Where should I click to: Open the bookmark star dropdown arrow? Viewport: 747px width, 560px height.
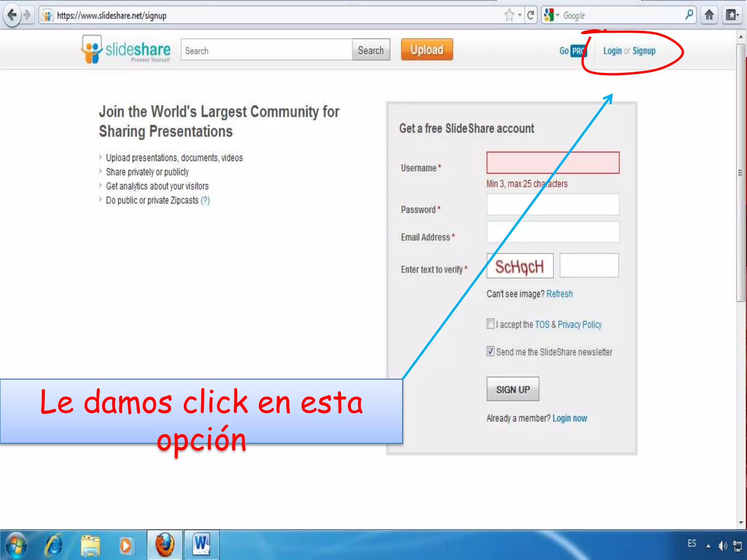tap(520, 15)
